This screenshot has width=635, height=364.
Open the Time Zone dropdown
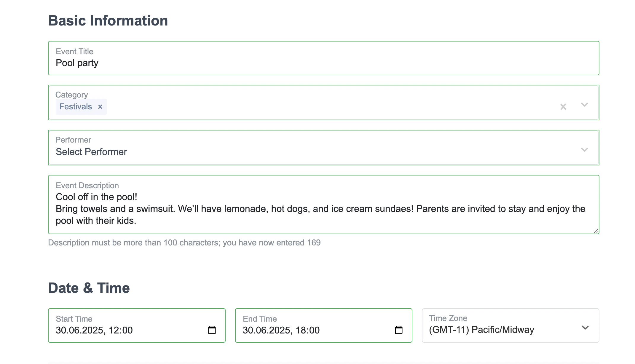pos(510,325)
